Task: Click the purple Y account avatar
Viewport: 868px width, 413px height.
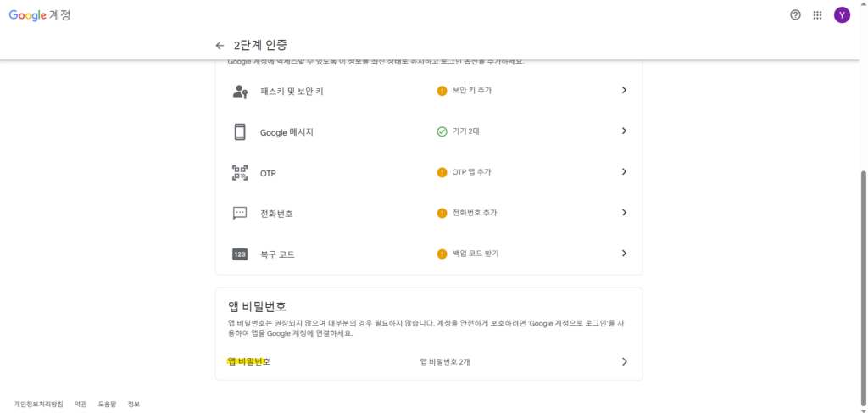Action: click(x=842, y=14)
